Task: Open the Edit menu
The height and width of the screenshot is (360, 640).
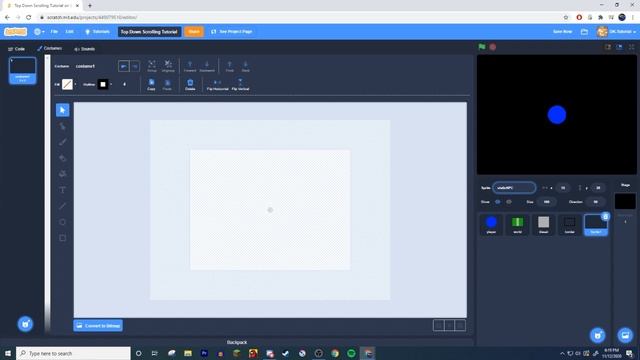Action: (x=70, y=31)
